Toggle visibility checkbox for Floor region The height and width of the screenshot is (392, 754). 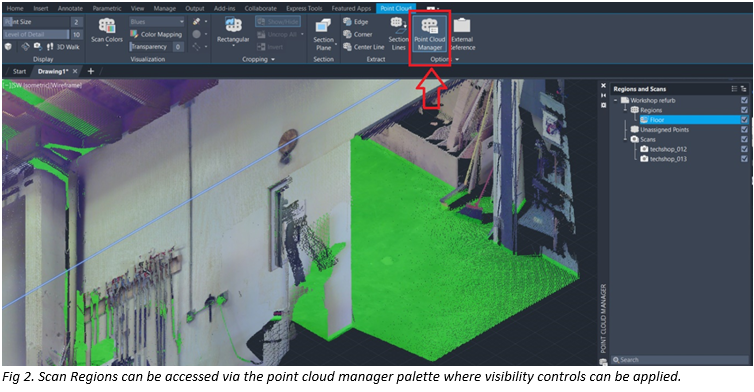point(744,120)
